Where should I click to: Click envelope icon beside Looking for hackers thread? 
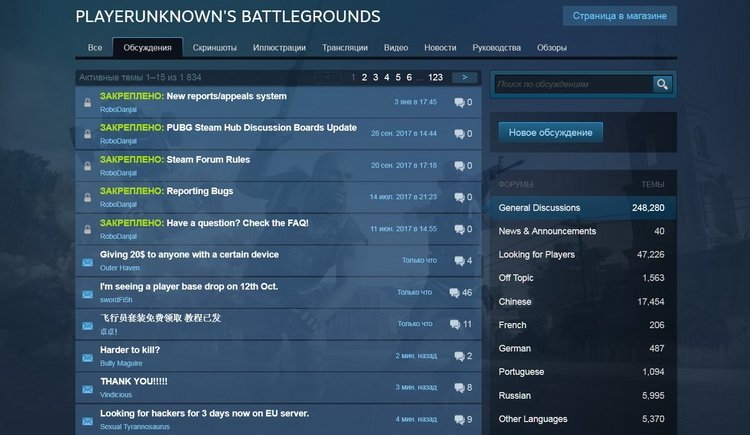[88, 421]
